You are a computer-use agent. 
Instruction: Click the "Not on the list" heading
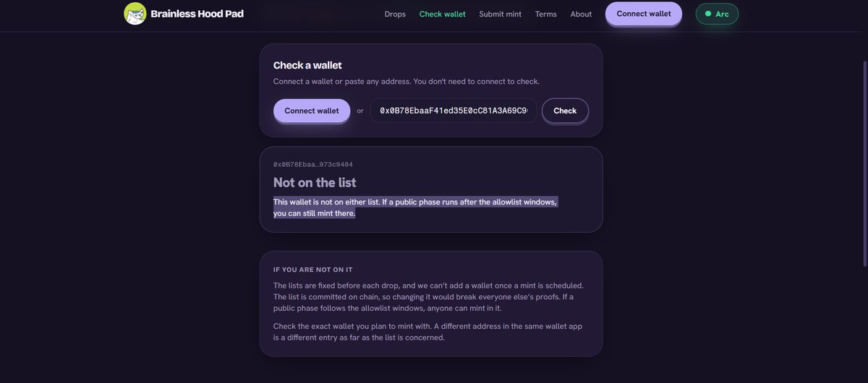(315, 183)
